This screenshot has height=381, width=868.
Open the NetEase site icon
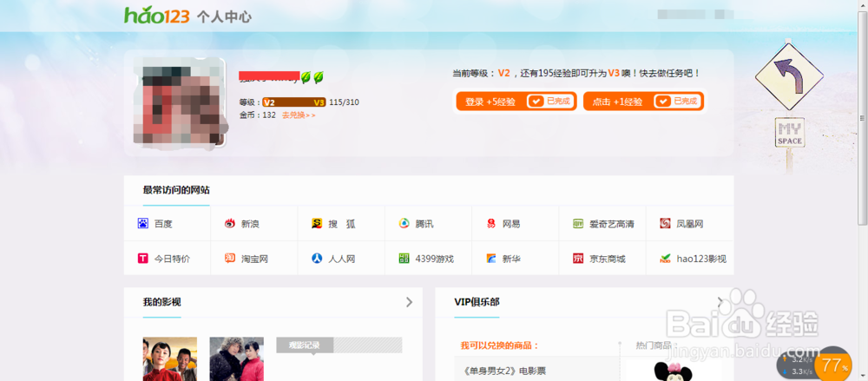tap(491, 224)
